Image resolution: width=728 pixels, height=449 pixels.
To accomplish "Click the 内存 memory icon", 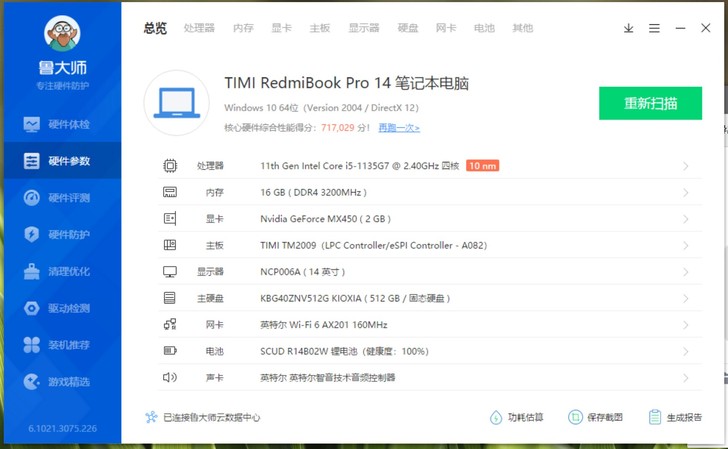I will pos(170,192).
